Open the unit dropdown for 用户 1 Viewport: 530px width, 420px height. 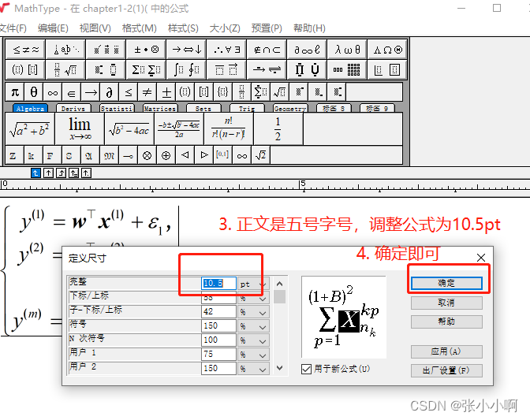point(253,355)
